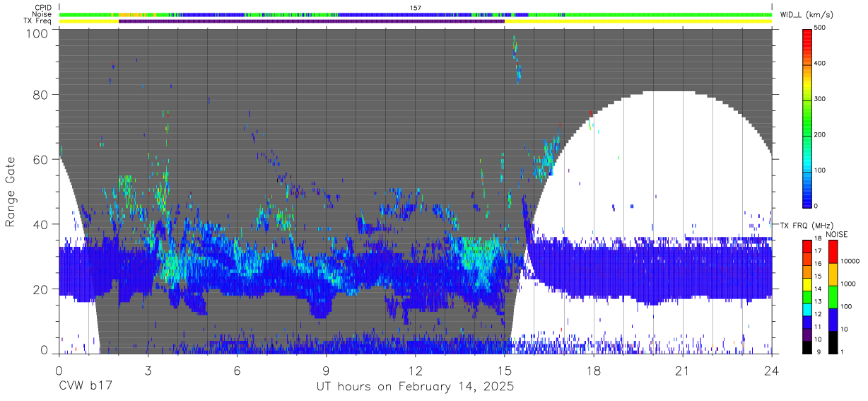The height and width of the screenshot is (401, 868).
Task: Click the 20 label on Range Gate axis
Action: (40, 290)
